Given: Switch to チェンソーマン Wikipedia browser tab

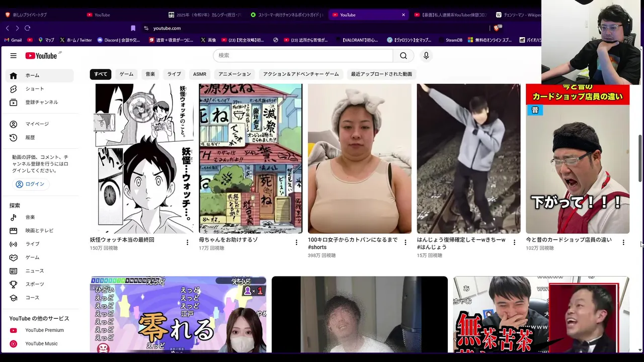Looking at the screenshot, I should pyautogui.click(x=518, y=15).
